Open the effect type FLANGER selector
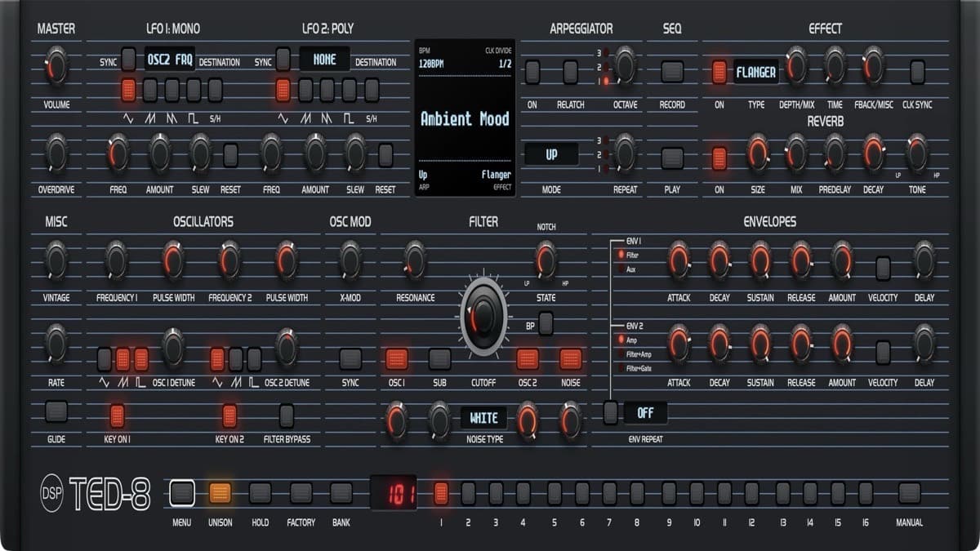Image resolution: width=980 pixels, height=551 pixels. (756, 72)
